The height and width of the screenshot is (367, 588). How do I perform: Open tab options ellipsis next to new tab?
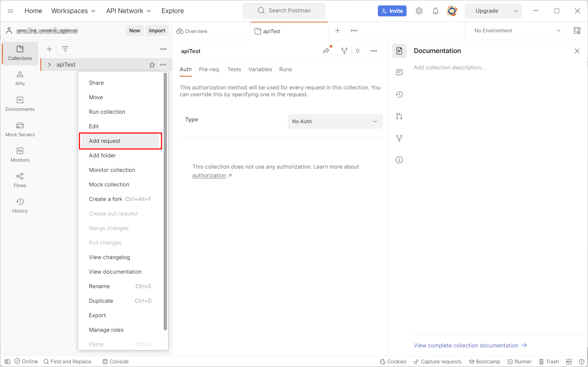click(x=354, y=31)
